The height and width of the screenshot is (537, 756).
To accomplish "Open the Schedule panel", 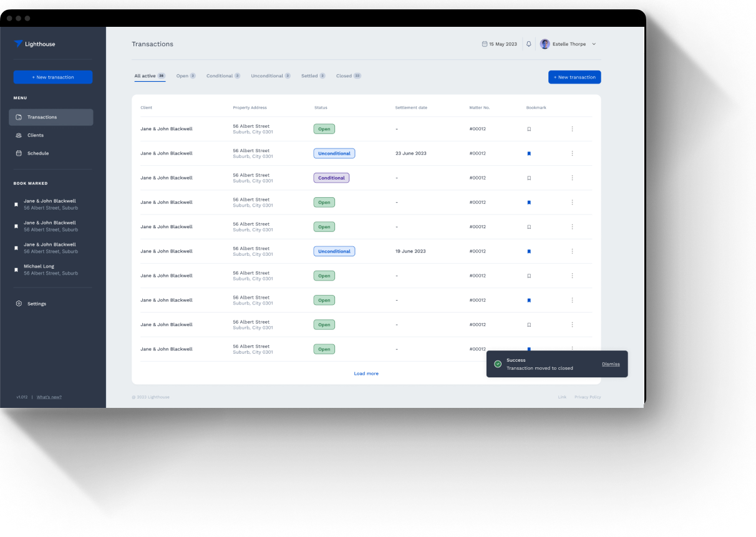I will [x=37, y=153].
